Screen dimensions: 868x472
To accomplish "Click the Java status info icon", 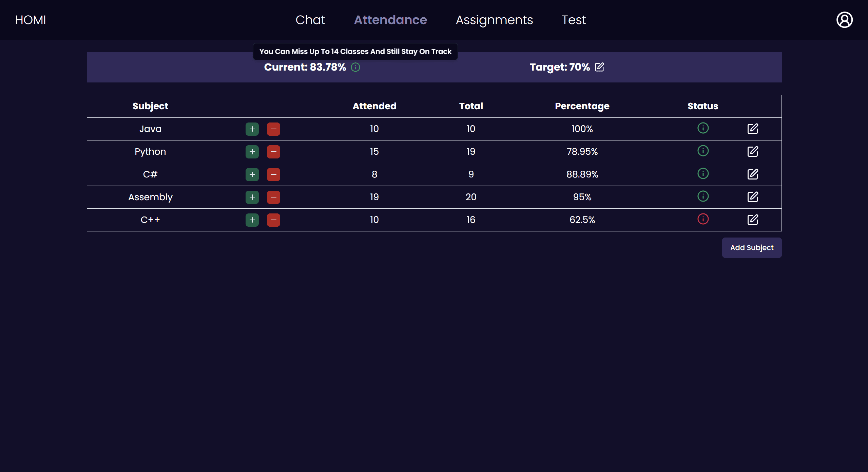I will 703,128.
